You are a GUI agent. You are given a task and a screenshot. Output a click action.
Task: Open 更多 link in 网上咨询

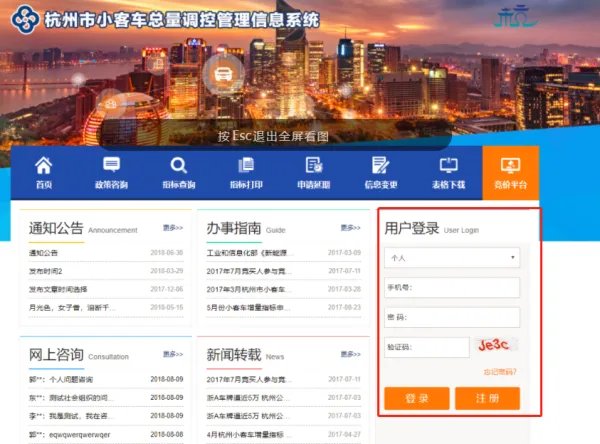173,354
